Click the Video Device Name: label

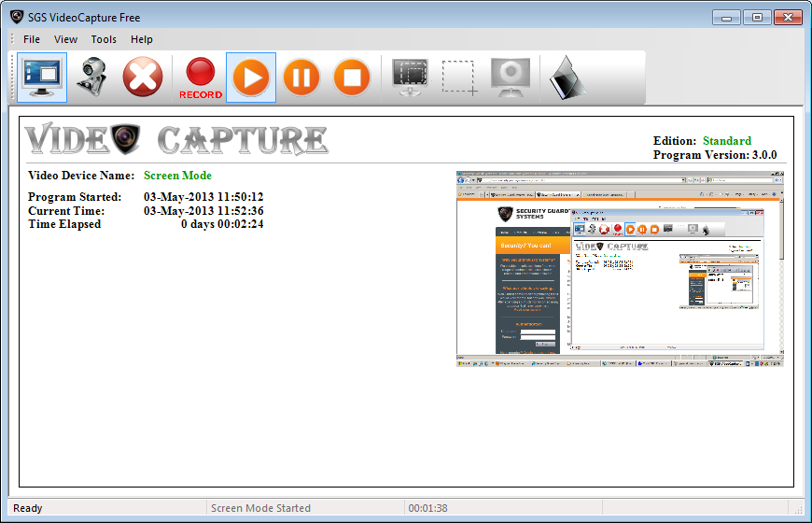[x=81, y=176]
